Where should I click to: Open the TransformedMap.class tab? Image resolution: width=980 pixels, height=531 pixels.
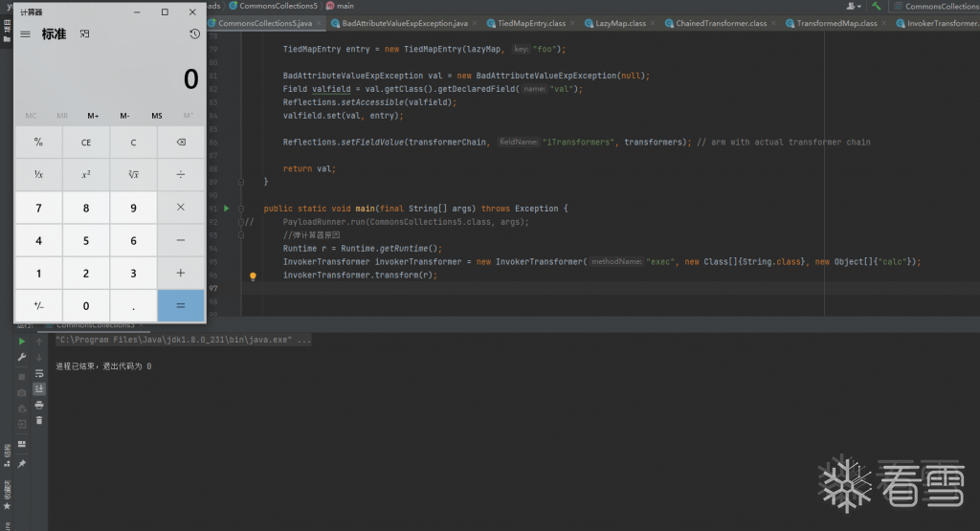pyautogui.click(x=836, y=23)
